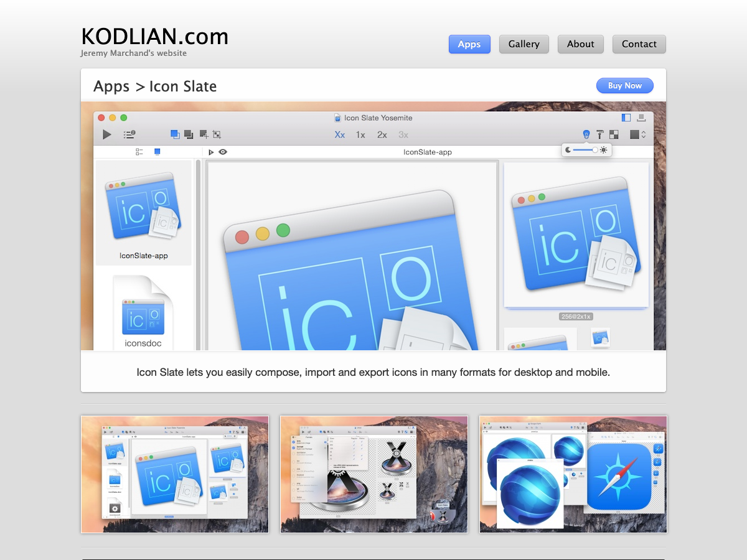747x560 pixels.
Task: Click the small triangle next to eye icon
Action: pyautogui.click(x=211, y=152)
